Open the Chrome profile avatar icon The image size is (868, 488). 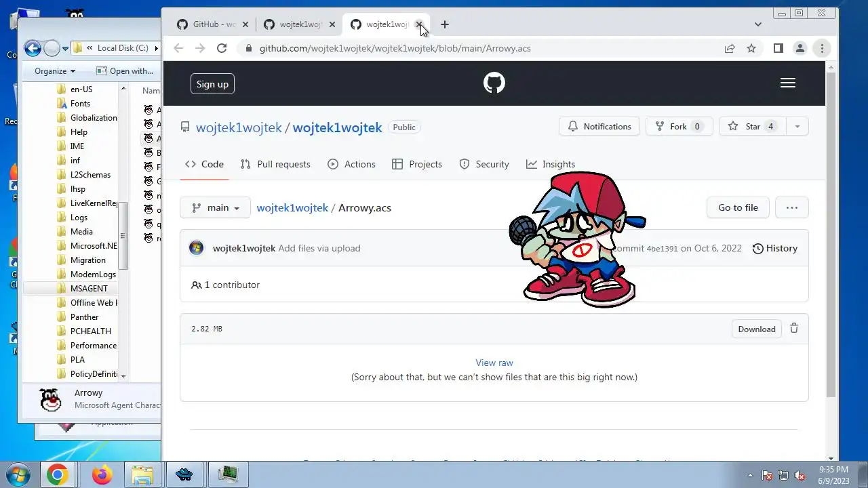pos(800,48)
